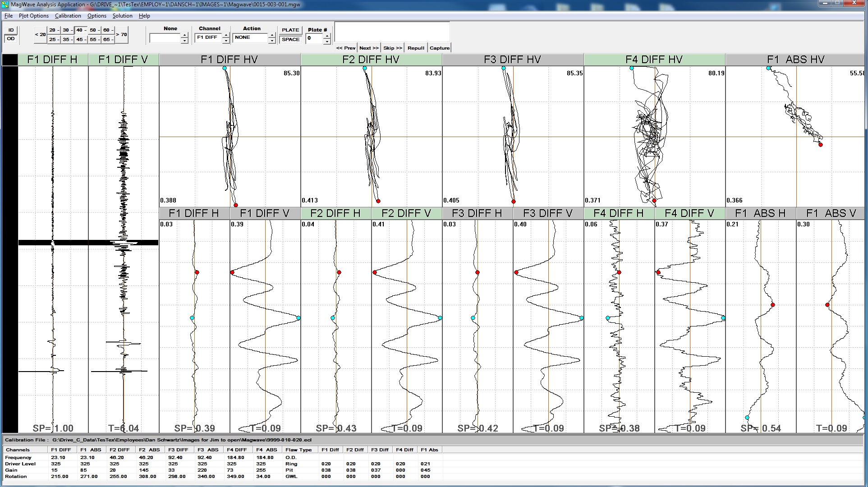Decrease the Plate # value
Viewport: 868px width, 487px height.
coord(327,41)
